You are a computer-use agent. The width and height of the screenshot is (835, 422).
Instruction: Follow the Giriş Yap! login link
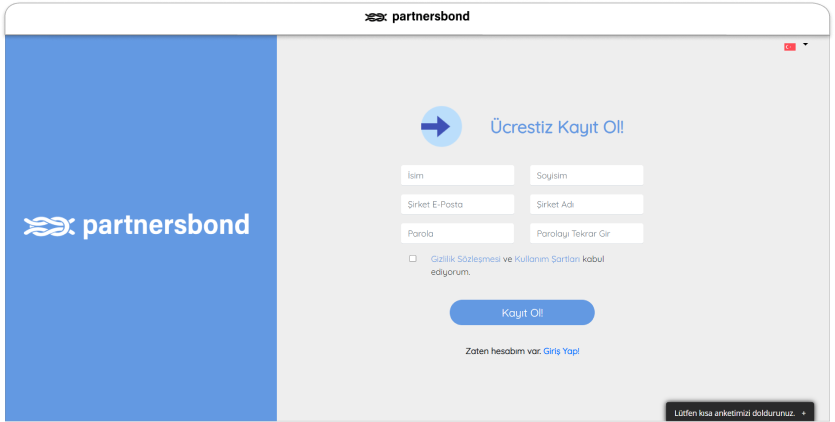[x=561, y=351]
